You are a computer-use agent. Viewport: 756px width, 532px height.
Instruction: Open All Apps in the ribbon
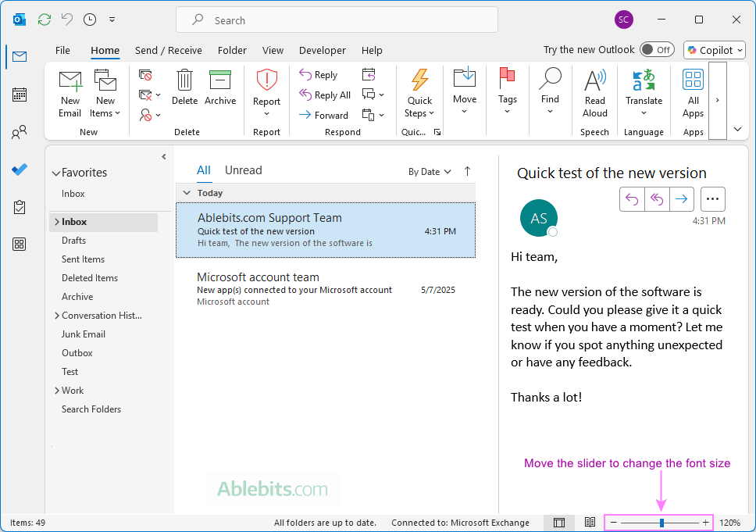click(693, 94)
